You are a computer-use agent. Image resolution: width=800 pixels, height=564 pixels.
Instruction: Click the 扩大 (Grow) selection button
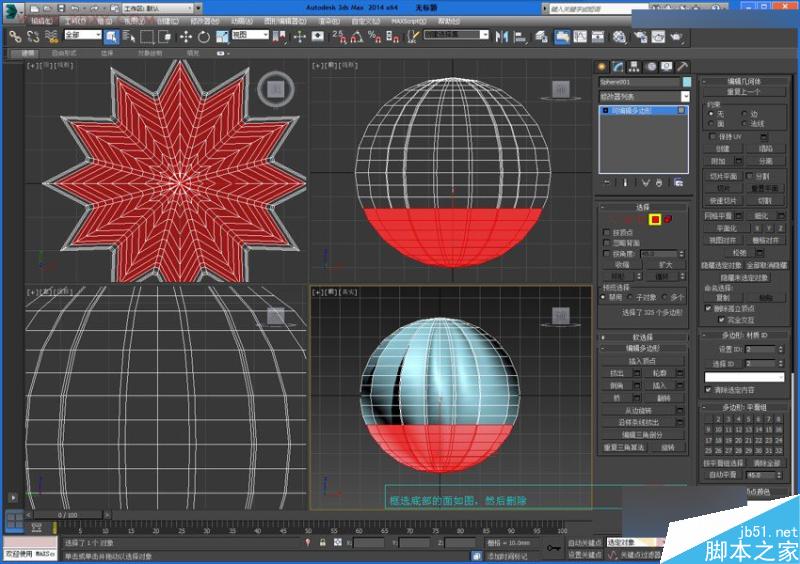665,265
